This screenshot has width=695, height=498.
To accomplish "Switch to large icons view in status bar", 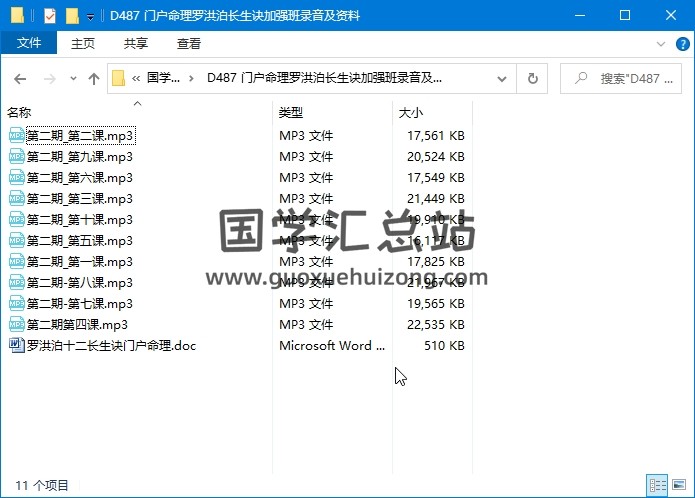I will (681, 485).
